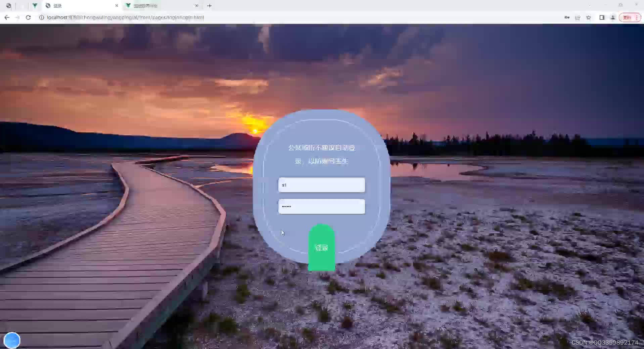Close the second V-logo tab

(x=196, y=6)
